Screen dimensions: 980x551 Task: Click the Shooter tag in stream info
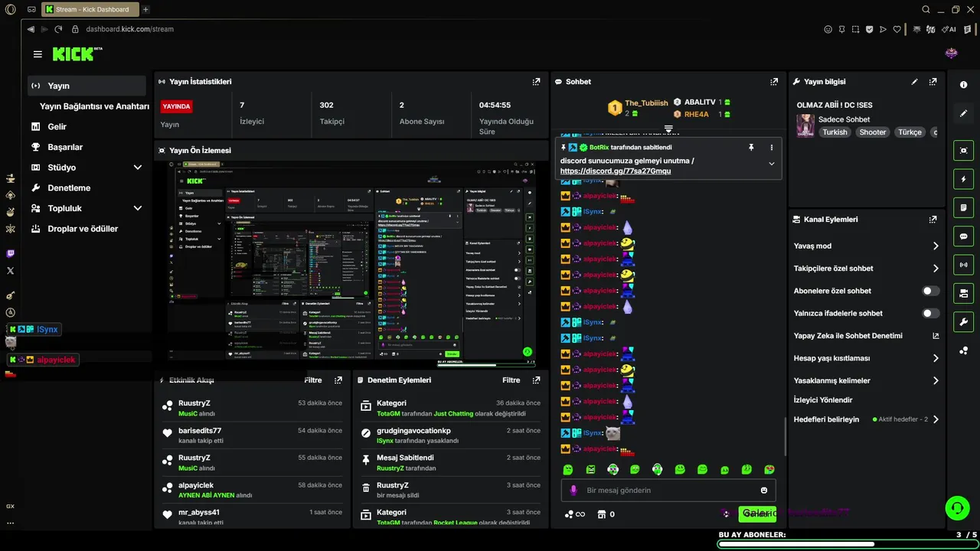pos(872,132)
